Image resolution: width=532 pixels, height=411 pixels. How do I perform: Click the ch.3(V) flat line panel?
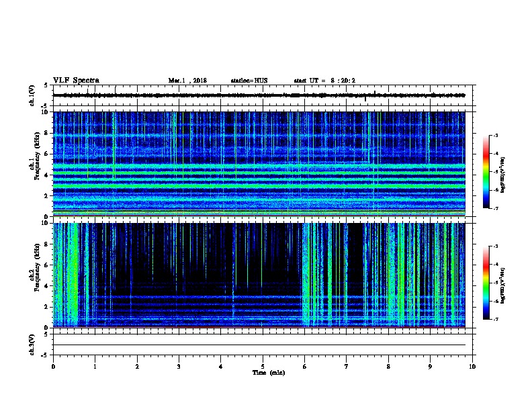coord(263,345)
